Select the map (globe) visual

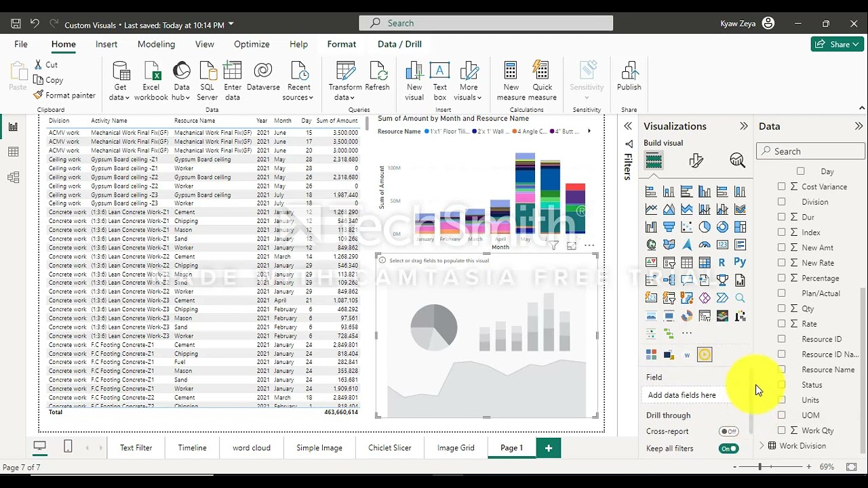pyautogui.click(x=652, y=245)
